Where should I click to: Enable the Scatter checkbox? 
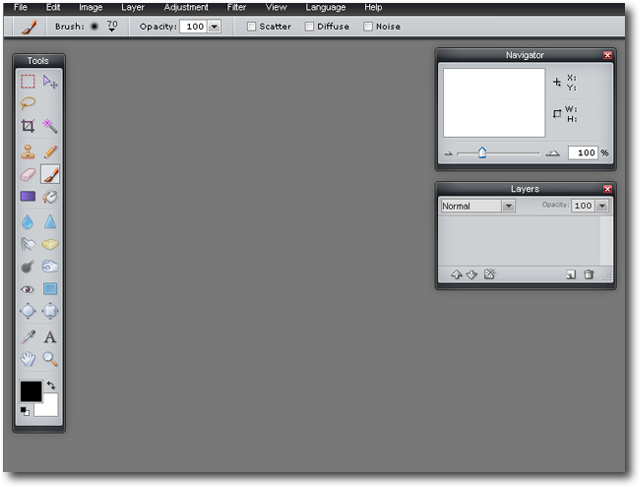(251, 27)
